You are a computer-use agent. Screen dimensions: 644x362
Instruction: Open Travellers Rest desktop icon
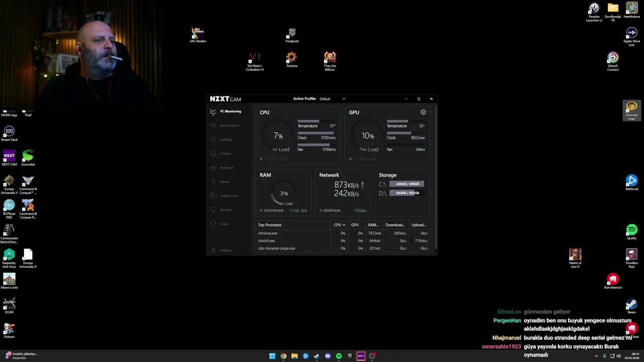tap(632, 258)
